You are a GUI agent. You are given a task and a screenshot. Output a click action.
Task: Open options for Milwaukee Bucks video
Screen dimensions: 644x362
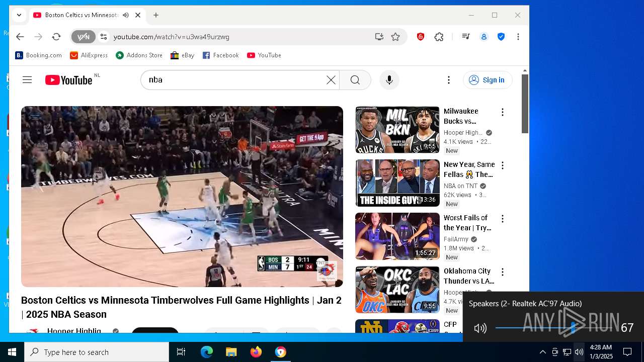click(502, 112)
